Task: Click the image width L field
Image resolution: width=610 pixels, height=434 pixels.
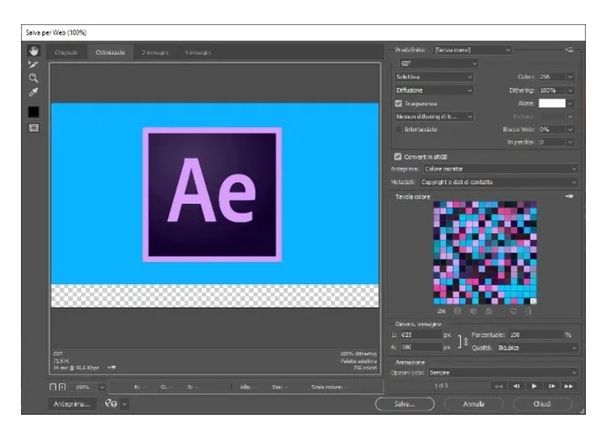Action: pyautogui.click(x=421, y=334)
